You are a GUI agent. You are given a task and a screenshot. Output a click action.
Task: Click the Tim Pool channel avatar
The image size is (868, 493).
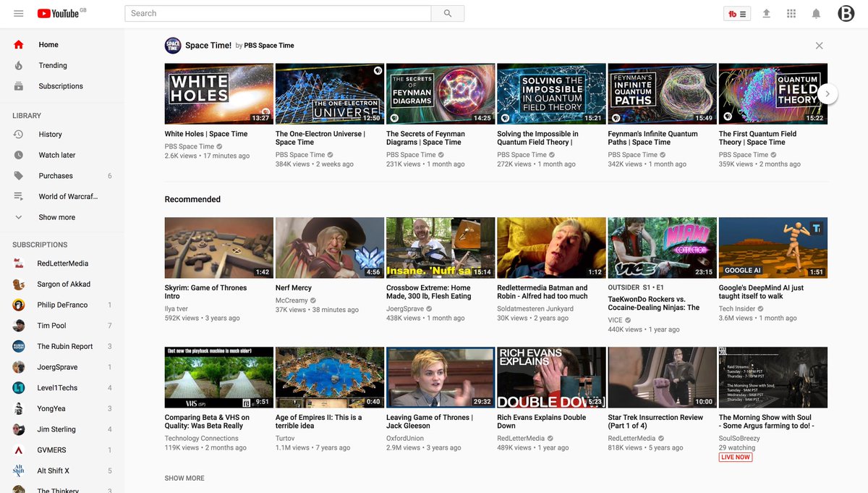click(x=19, y=326)
